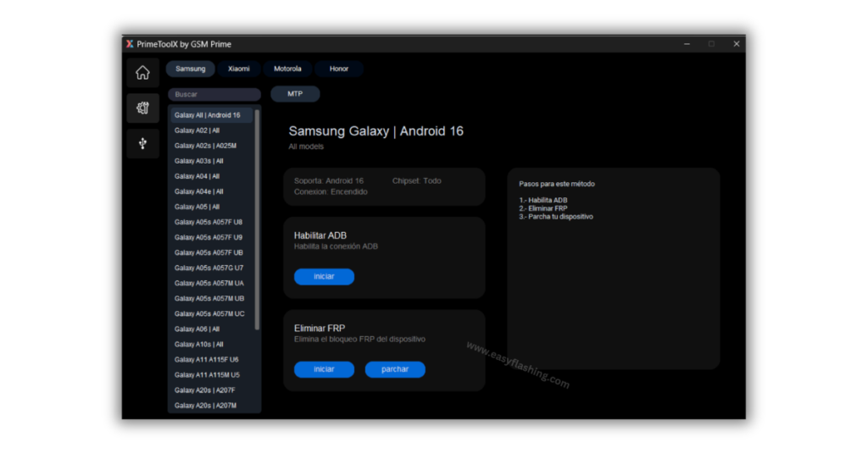Click step 2.- Eliminar FRP
The width and height of the screenshot is (868, 454).
click(x=543, y=208)
